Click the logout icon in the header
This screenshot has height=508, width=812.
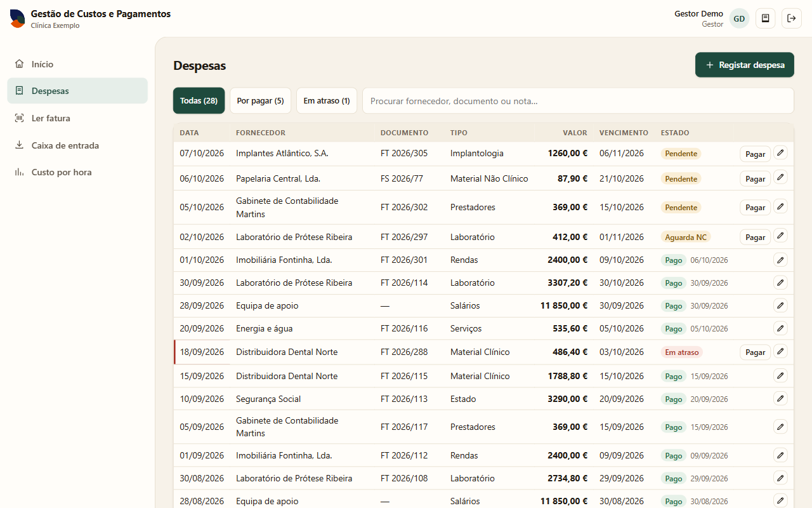click(x=792, y=18)
